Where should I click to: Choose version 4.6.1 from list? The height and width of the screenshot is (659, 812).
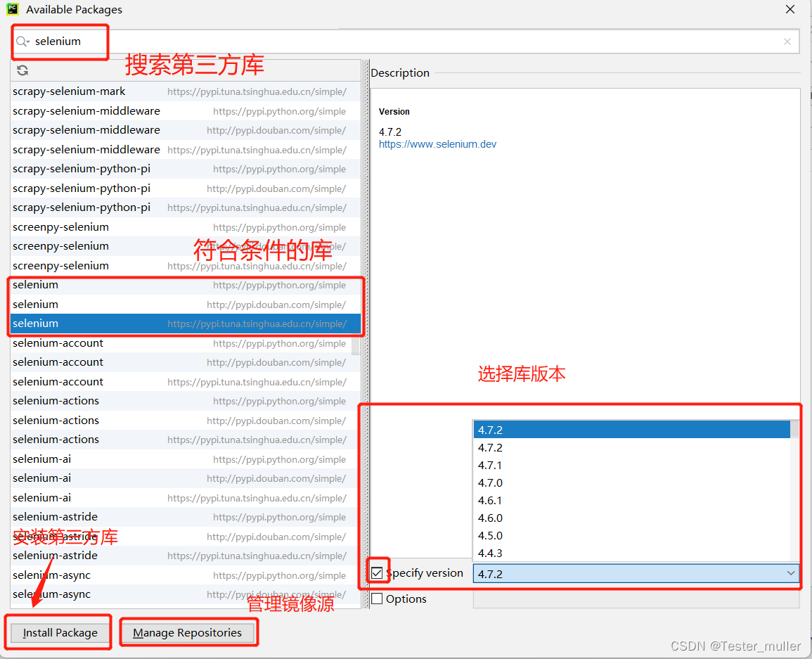tap(631, 501)
